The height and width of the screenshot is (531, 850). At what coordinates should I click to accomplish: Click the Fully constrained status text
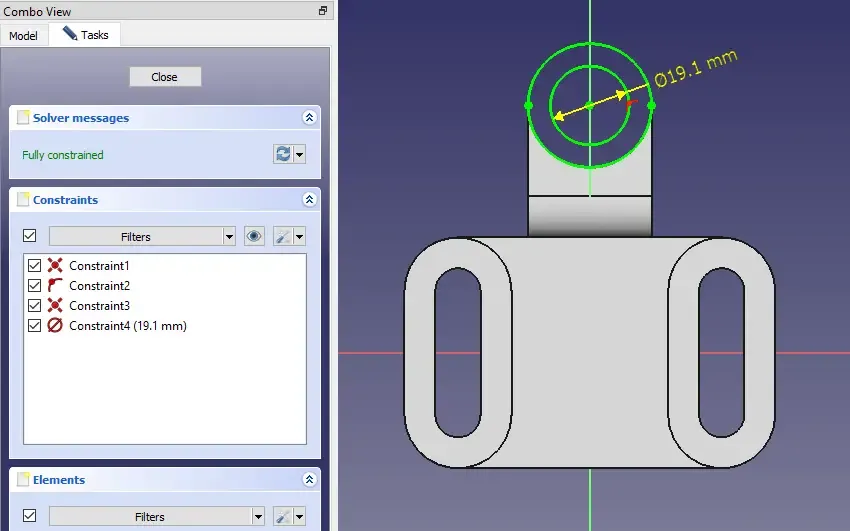tap(63, 155)
